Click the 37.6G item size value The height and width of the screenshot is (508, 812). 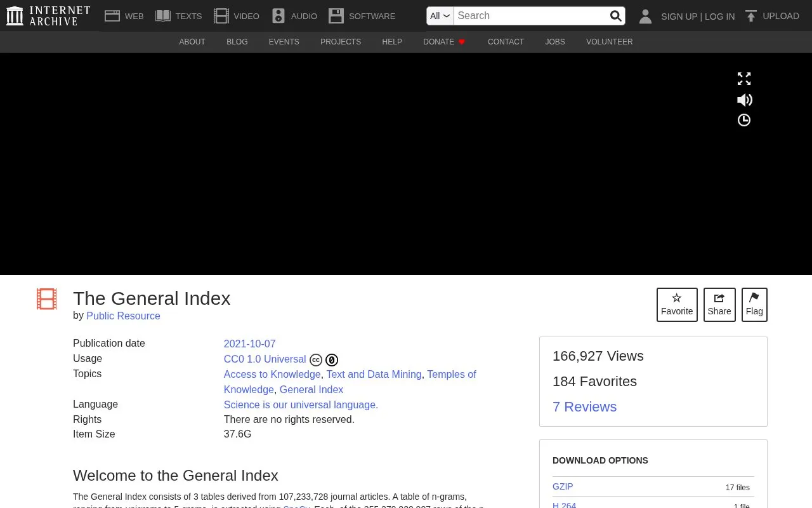point(237,434)
